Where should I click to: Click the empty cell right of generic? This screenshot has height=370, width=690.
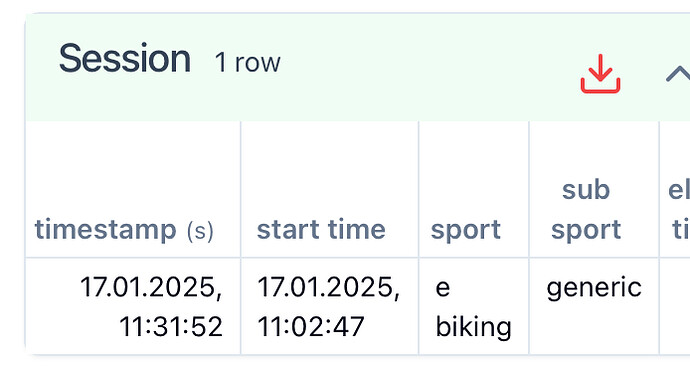pos(675,306)
